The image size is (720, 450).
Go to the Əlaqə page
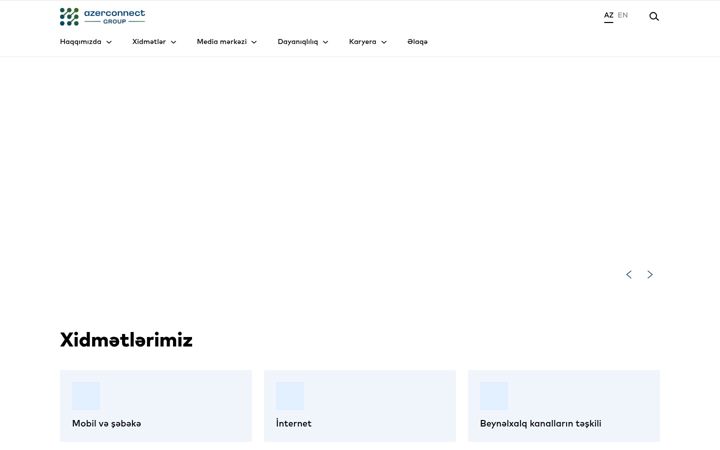coord(417,42)
